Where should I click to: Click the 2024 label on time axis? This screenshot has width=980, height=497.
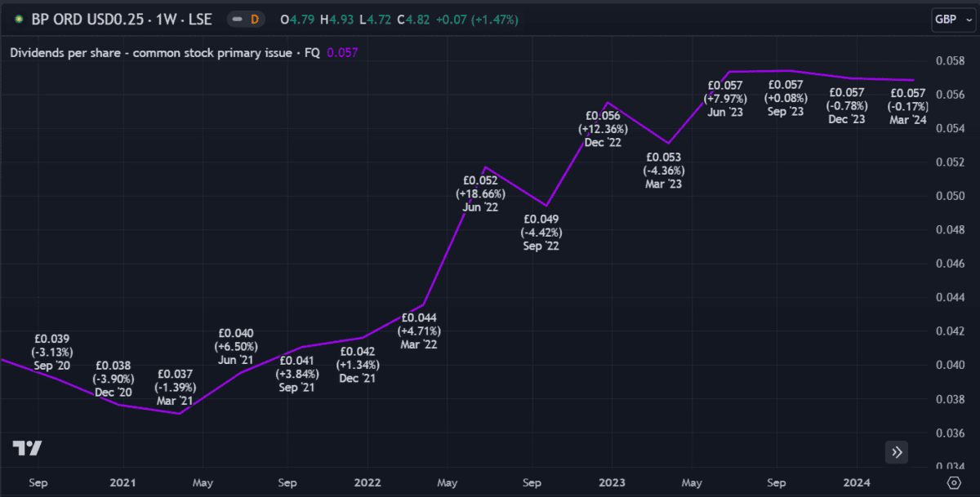click(856, 481)
